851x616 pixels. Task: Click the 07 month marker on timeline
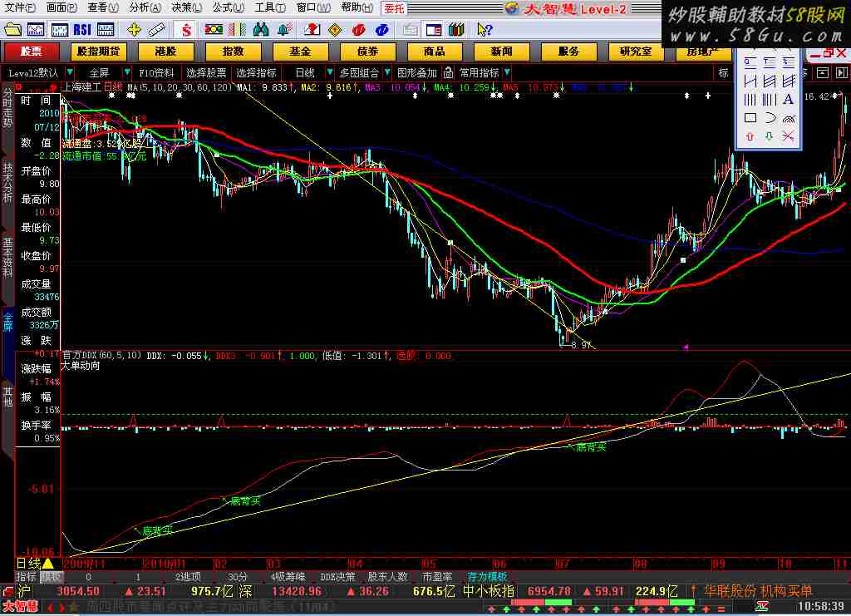point(563,564)
